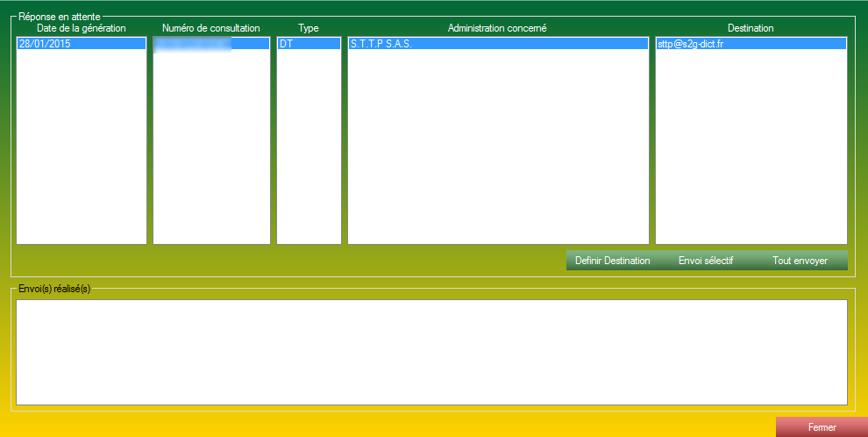Send everything with Tout envoyer

[800, 261]
